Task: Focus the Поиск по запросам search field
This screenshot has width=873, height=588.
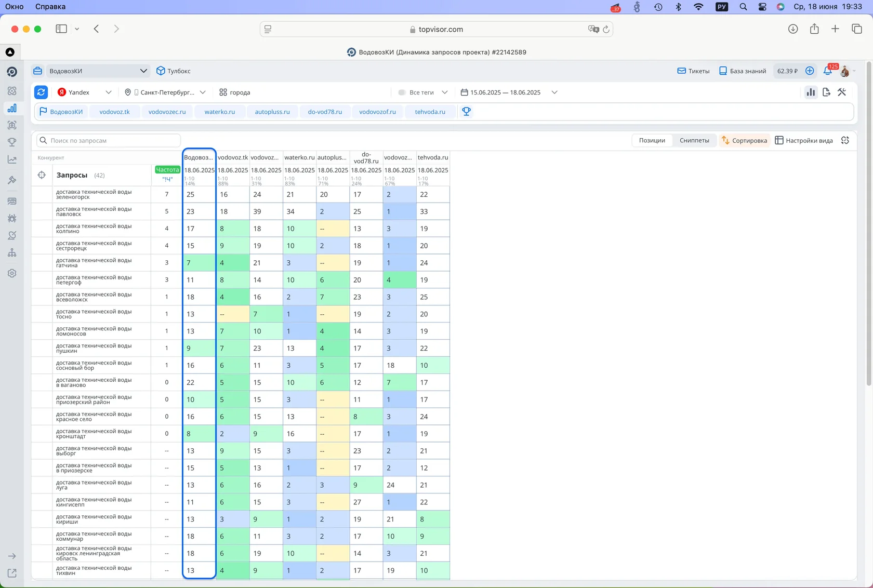Action: 109,140
